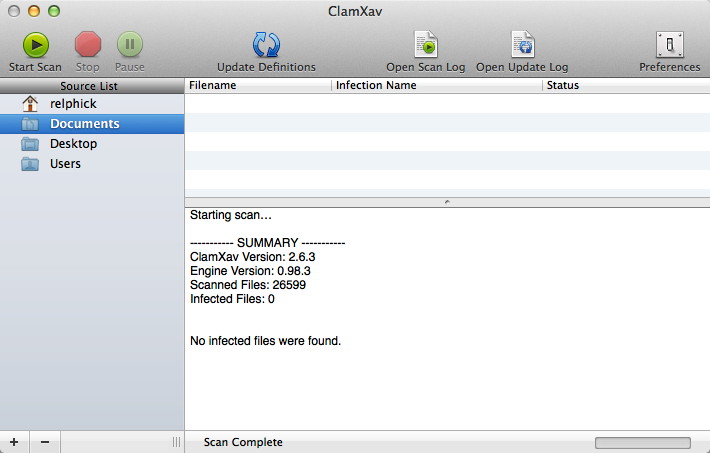Click the folder icon beside Desktop
The height and width of the screenshot is (453, 710).
click(30, 144)
